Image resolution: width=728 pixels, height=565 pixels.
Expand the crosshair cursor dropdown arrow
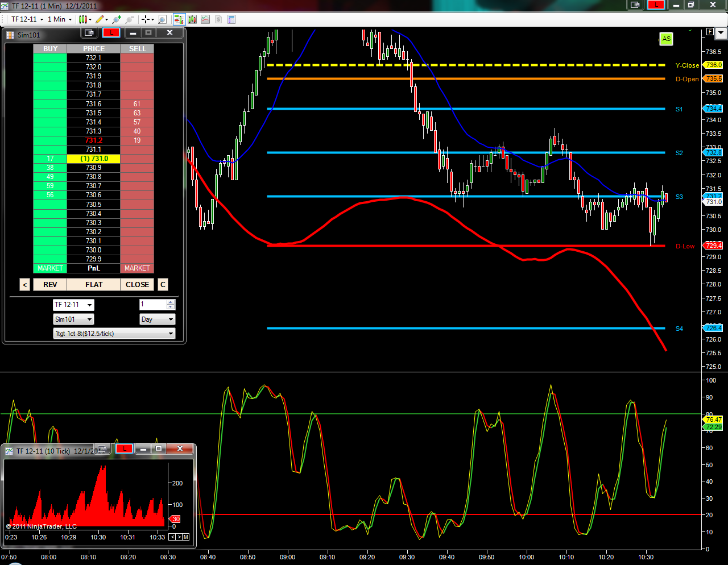tap(152, 20)
